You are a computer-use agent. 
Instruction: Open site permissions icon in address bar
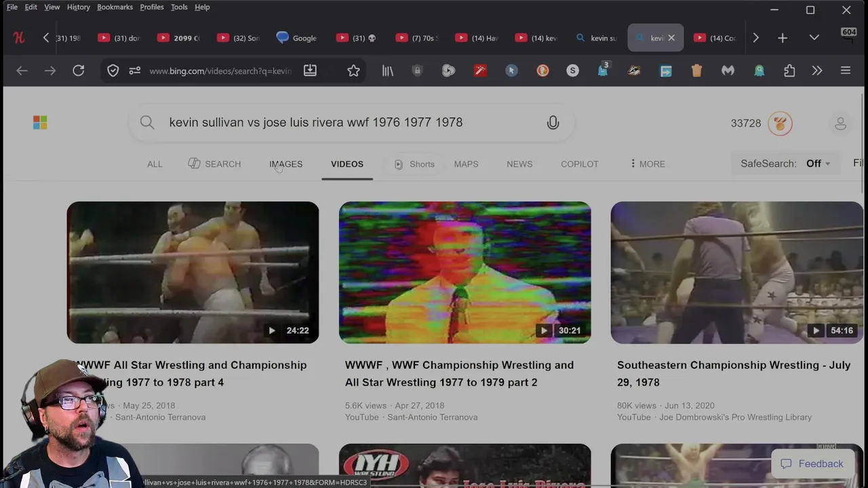[x=135, y=70]
